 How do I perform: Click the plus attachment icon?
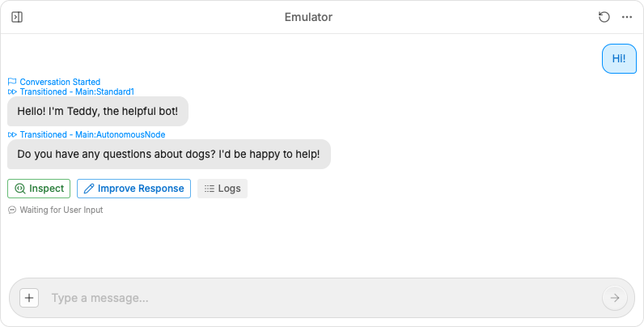click(x=29, y=298)
